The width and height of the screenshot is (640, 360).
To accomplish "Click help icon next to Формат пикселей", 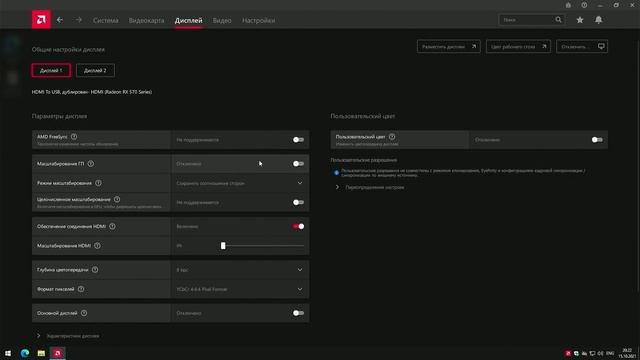I will pyautogui.click(x=81, y=289).
